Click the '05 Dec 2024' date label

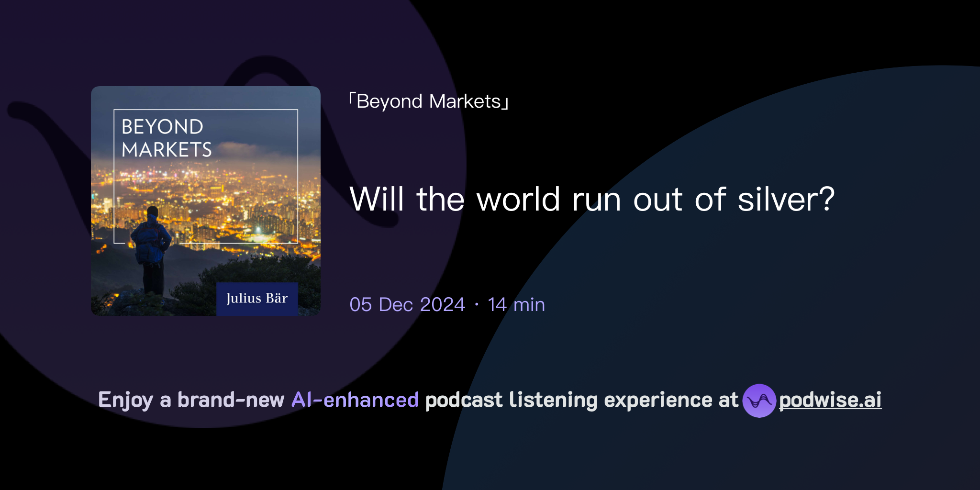pos(406,304)
